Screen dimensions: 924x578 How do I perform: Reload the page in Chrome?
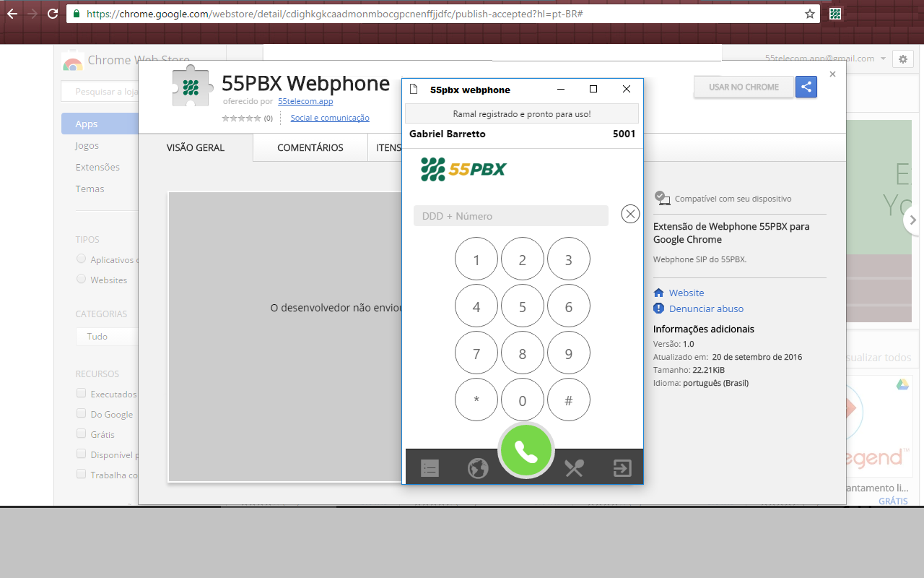point(52,14)
